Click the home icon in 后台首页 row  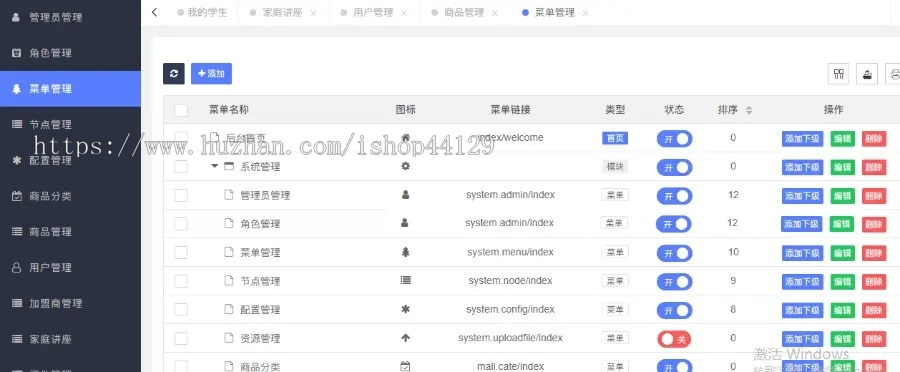405,138
